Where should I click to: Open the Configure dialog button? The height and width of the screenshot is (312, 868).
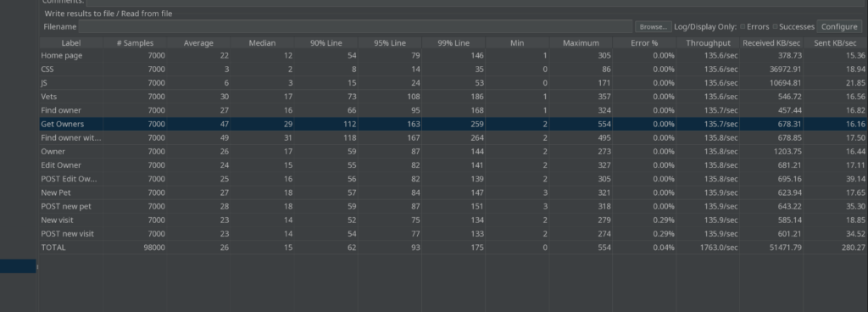839,26
